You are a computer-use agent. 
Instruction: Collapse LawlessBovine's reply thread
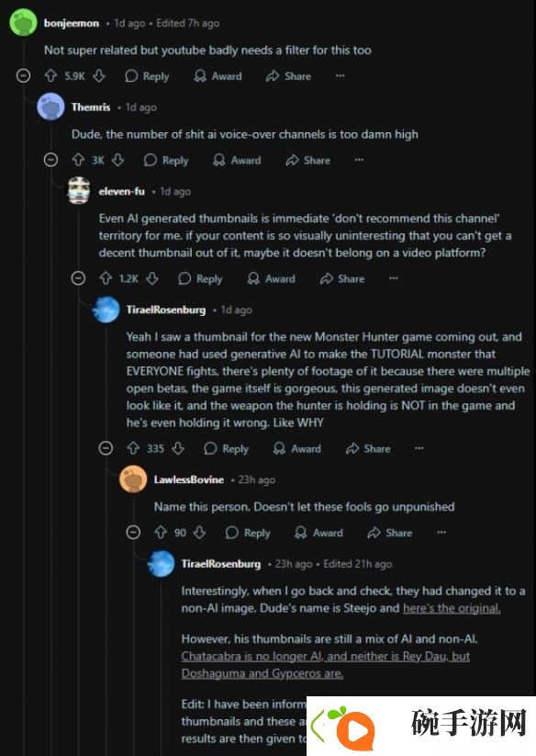point(133,533)
